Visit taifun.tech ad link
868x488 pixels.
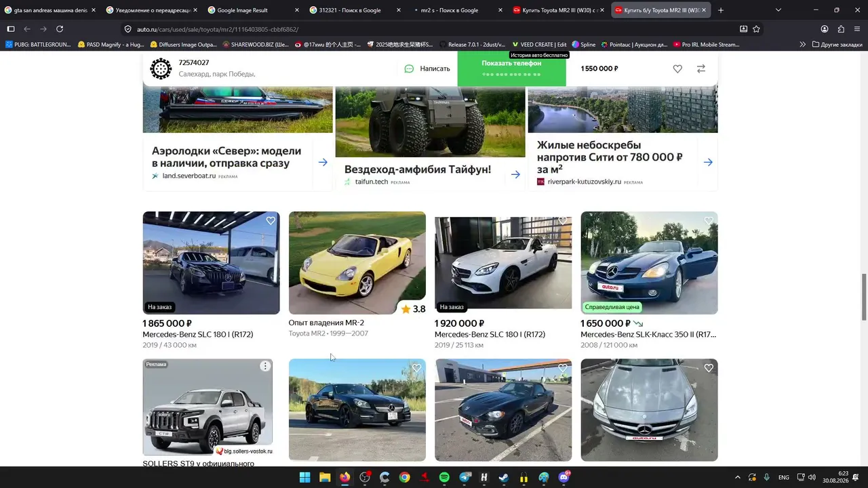[372, 182]
